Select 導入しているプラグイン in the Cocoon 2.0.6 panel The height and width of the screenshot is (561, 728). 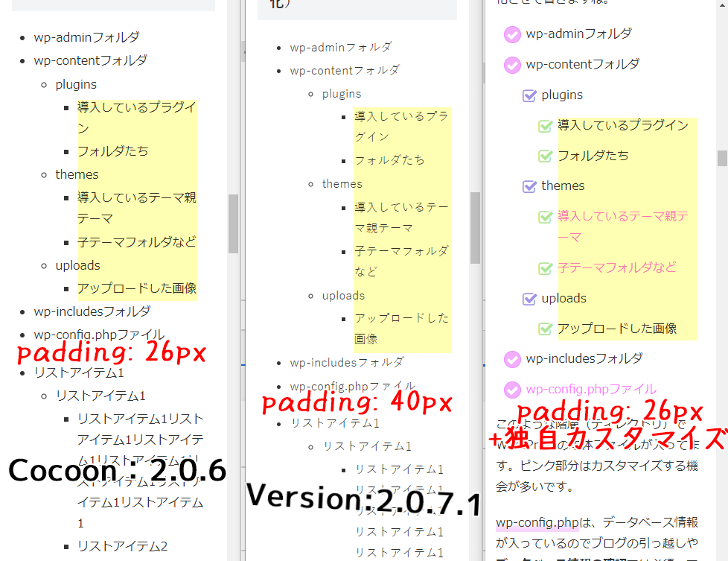pos(137,118)
